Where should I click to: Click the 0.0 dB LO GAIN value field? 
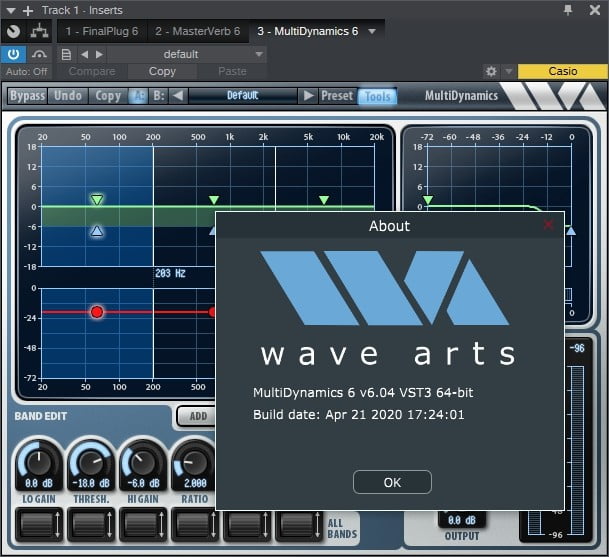pos(39,484)
